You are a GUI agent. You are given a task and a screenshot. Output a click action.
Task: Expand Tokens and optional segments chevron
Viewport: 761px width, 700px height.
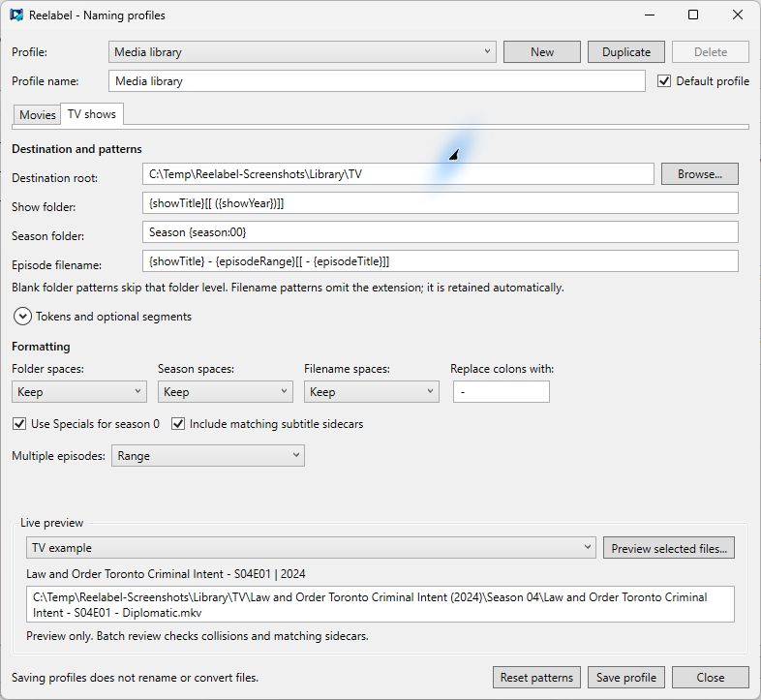[x=22, y=317]
